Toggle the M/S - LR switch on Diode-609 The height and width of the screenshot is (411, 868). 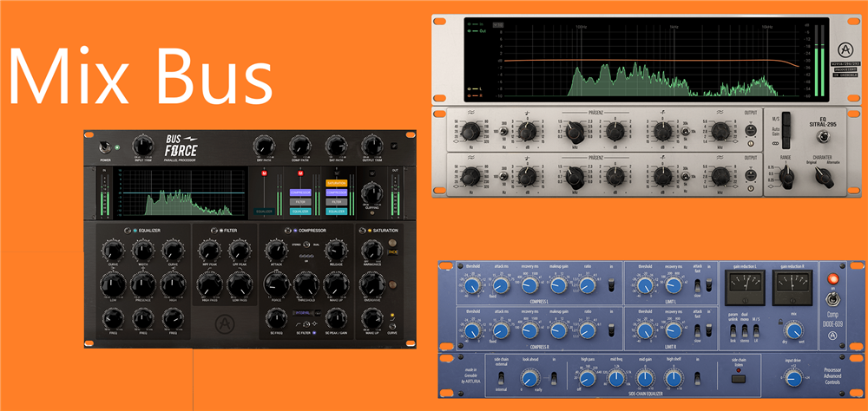click(x=757, y=332)
